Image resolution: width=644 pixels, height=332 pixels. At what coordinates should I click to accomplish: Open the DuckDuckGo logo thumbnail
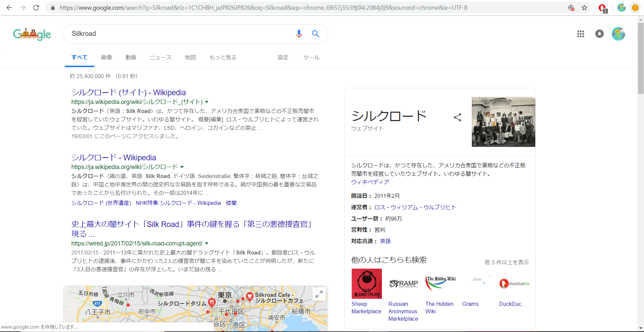point(514,283)
